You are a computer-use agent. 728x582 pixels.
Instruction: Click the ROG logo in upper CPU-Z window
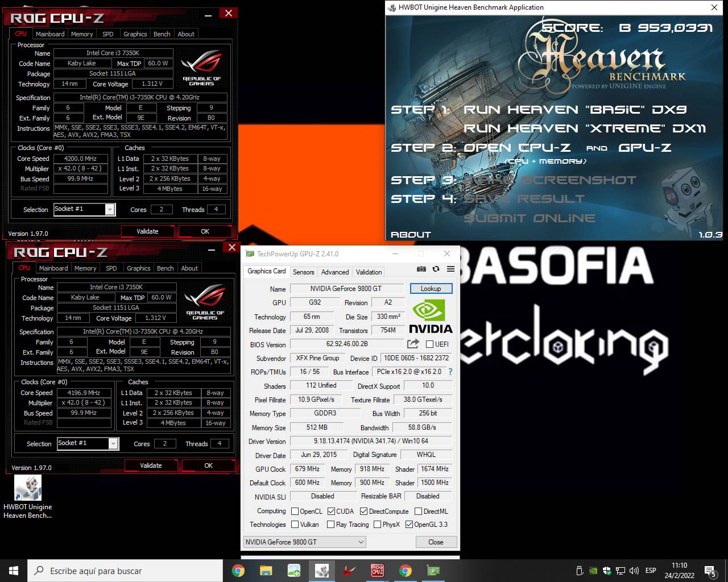tap(202, 68)
